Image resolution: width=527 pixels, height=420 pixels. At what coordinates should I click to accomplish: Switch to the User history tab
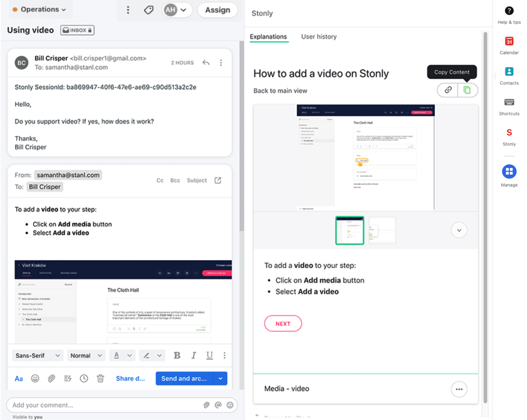[x=319, y=37]
